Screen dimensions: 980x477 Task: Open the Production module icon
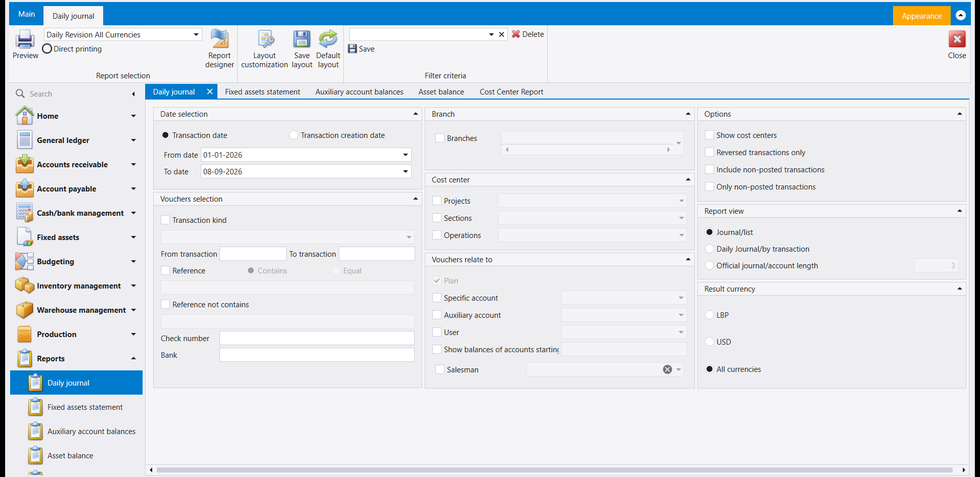pos(25,334)
